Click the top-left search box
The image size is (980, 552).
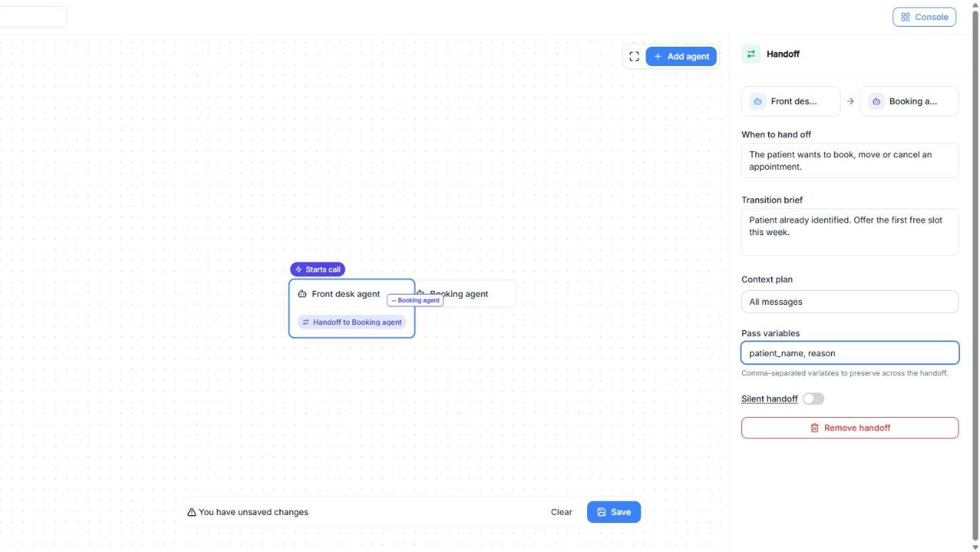tap(33, 17)
